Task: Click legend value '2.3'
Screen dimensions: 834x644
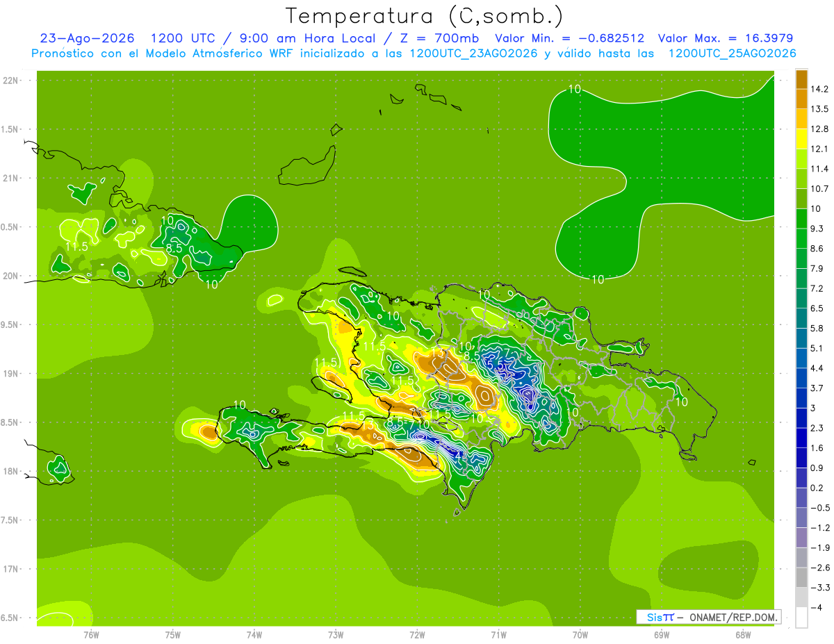Action: pos(817,428)
